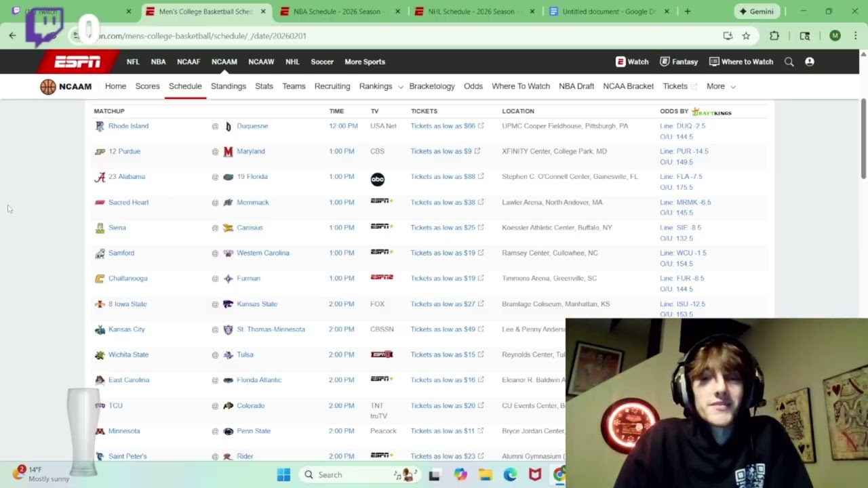Expand the More dropdown in NCAAM nav
The image size is (868, 488).
point(721,87)
